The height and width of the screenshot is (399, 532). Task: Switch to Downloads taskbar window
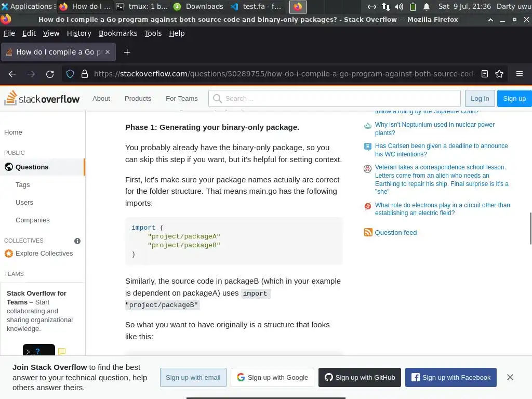[x=198, y=6]
